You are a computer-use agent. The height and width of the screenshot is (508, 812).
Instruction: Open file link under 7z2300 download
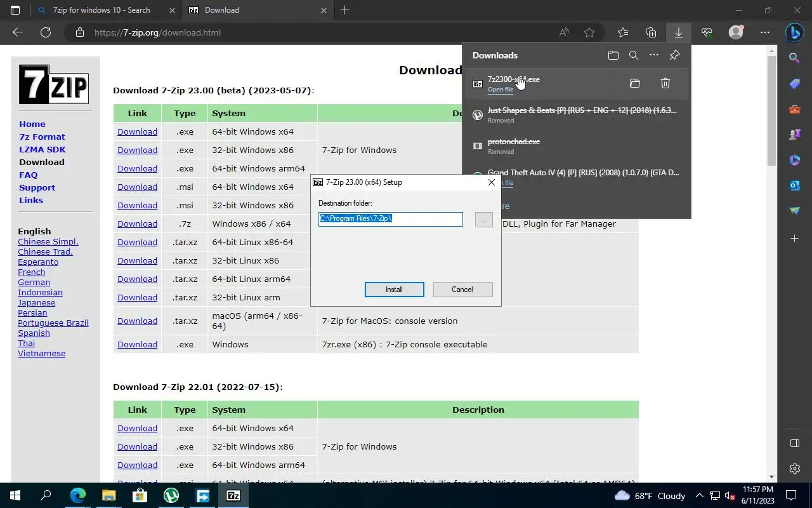[501, 90]
